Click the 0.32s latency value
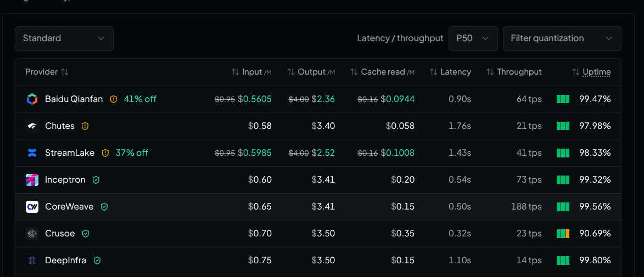 click(x=460, y=234)
